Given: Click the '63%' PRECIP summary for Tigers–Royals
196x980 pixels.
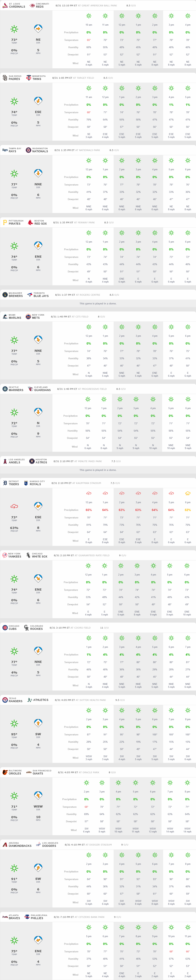Looking at the screenshot, I should coord(14,528).
